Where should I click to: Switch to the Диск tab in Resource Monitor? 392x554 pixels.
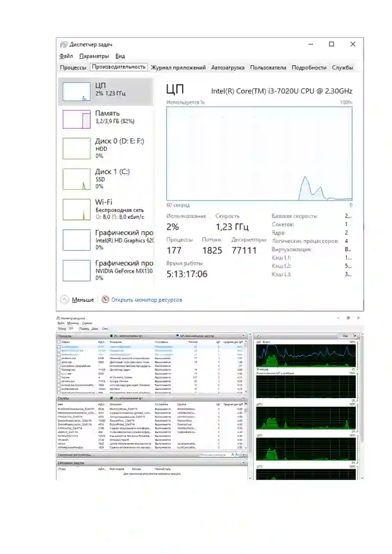point(95,329)
